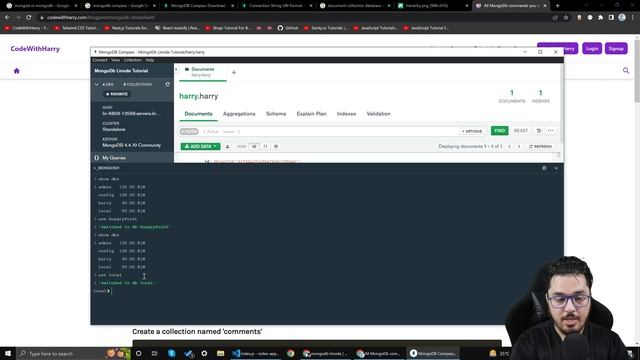Click REFRESH documents button
640x360 pixels.
coord(540,147)
